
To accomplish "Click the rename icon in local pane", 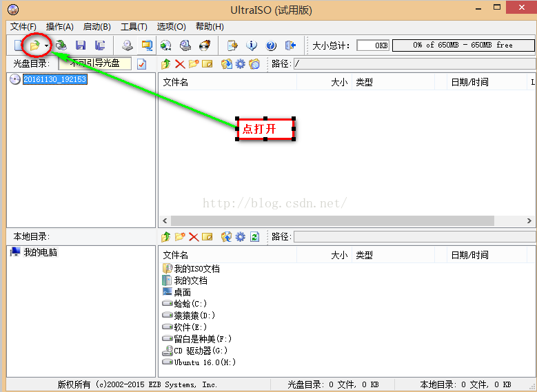I will [x=207, y=237].
